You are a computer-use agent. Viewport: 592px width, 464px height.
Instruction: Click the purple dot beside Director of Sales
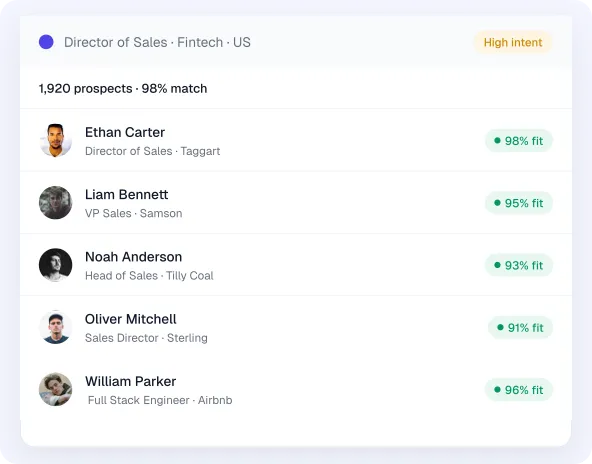pyautogui.click(x=46, y=42)
